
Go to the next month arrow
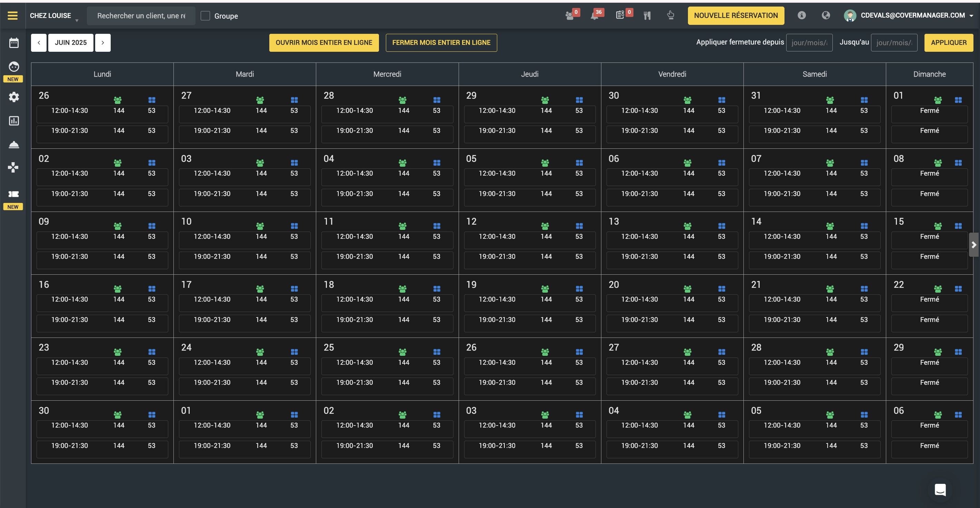click(x=103, y=43)
